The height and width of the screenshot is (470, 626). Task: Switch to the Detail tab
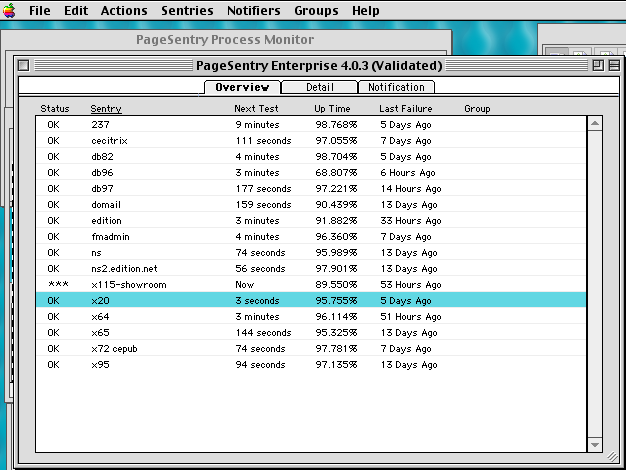click(x=320, y=87)
